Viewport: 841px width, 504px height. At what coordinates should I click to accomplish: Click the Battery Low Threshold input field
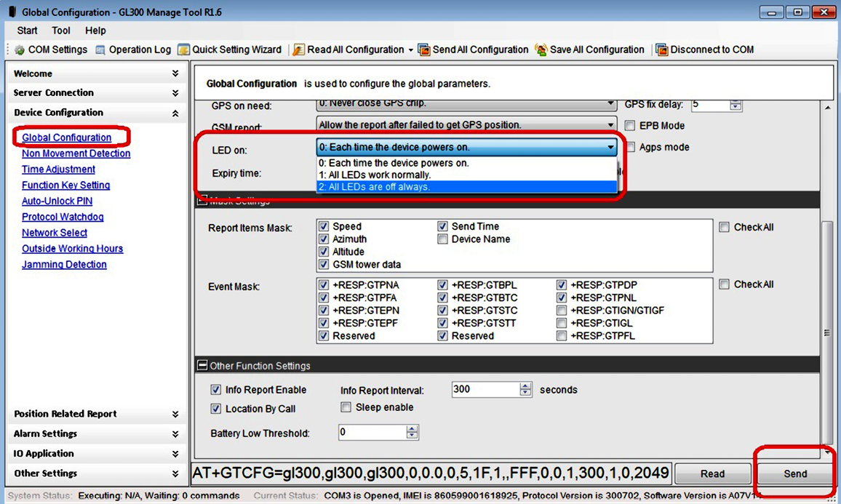coord(372,432)
